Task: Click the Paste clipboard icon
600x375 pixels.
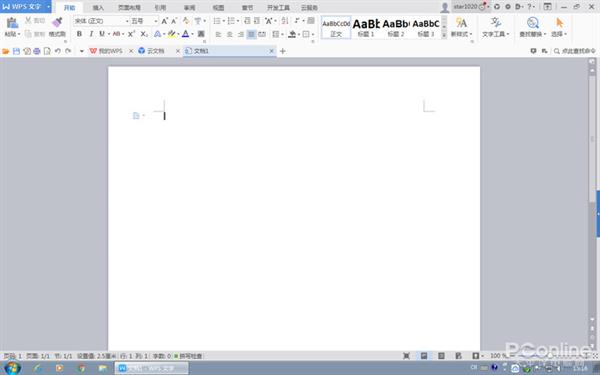Action: pos(12,23)
